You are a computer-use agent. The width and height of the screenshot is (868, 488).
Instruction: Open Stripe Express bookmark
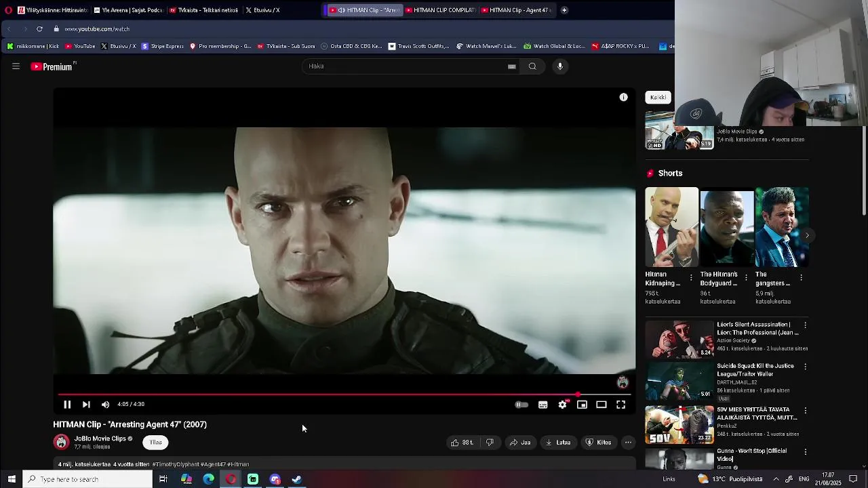[x=163, y=46]
